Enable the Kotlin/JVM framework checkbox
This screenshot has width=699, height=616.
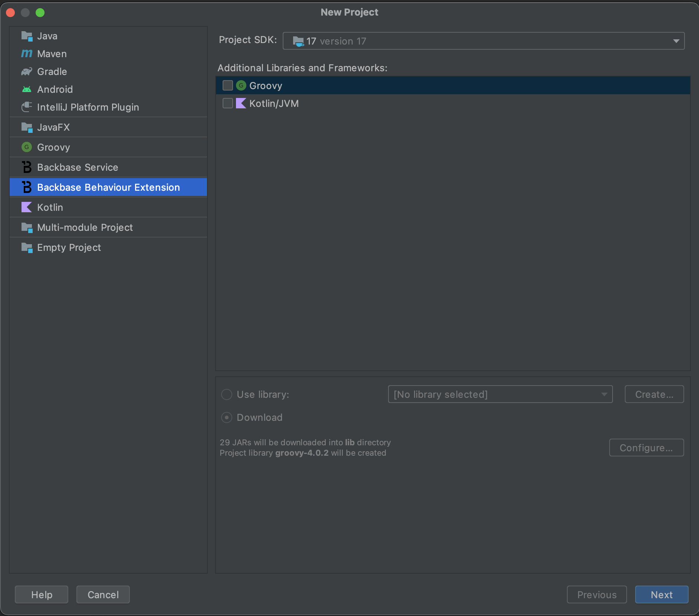(x=228, y=104)
